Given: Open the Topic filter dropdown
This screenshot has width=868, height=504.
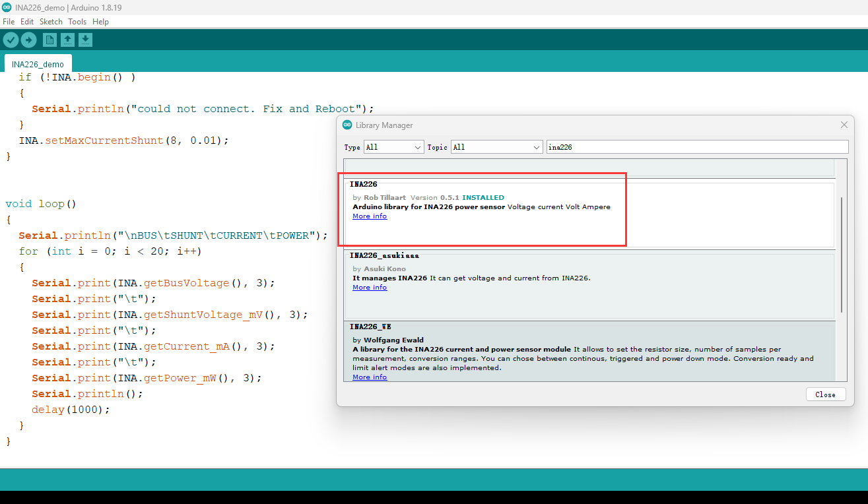Looking at the screenshot, I should (x=496, y=147).
